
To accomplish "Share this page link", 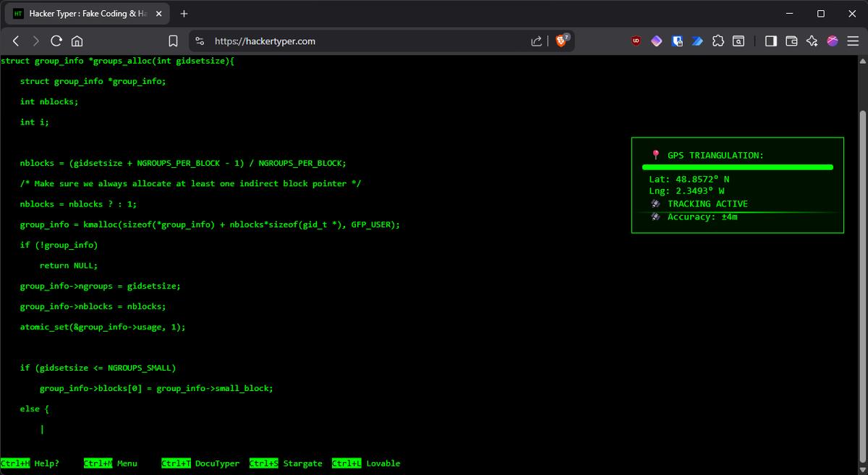I will pyautogui.click(x=537, y=41).
